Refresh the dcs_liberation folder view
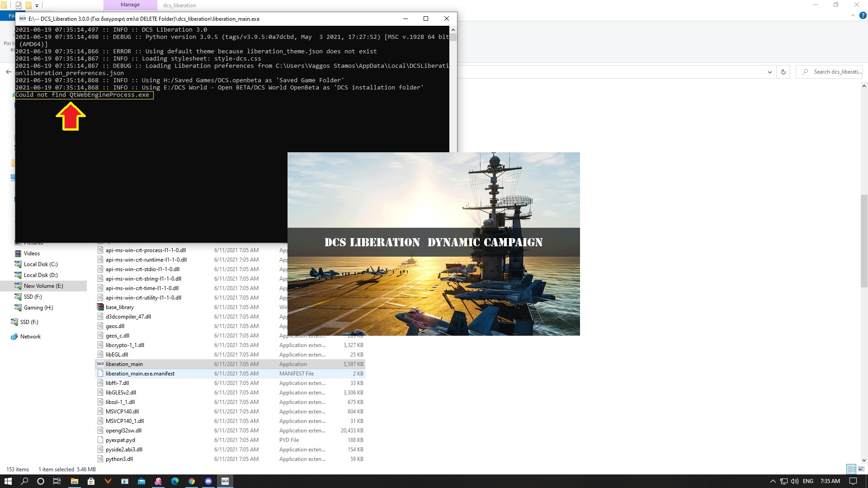This screenshot has height=488, width=868. click(x=783, y=72)
